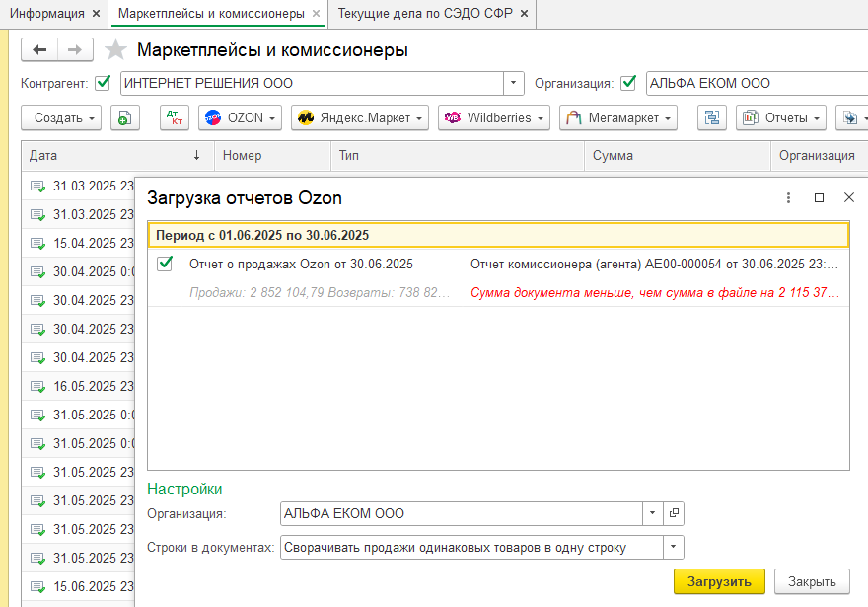Viewport: 868px width, 607px height.
Task: Click the Сумма column header
Action: pos(678,156)
